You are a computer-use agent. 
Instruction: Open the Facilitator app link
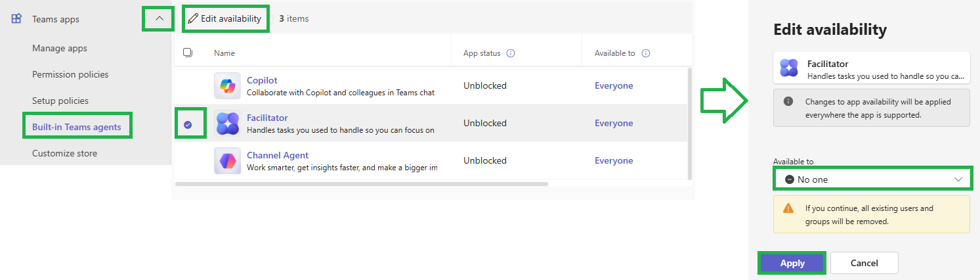267,118
